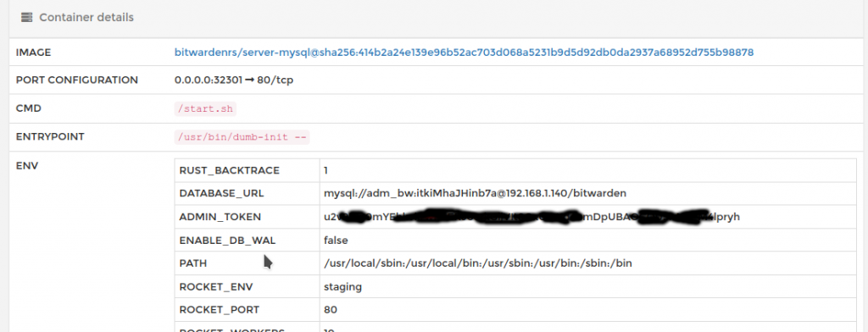Click the ENV section label

pyautogui.click(x=26, y=165)
